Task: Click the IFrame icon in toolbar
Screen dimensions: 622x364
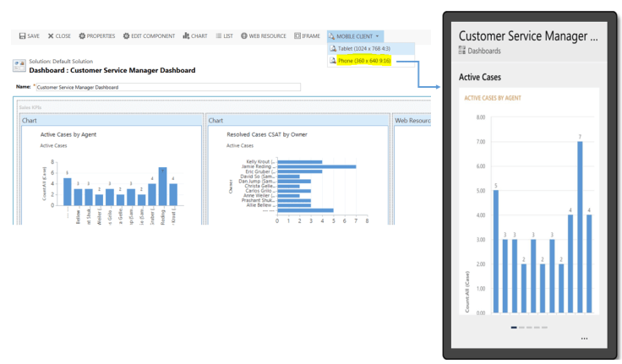Action: click(297, 36)
